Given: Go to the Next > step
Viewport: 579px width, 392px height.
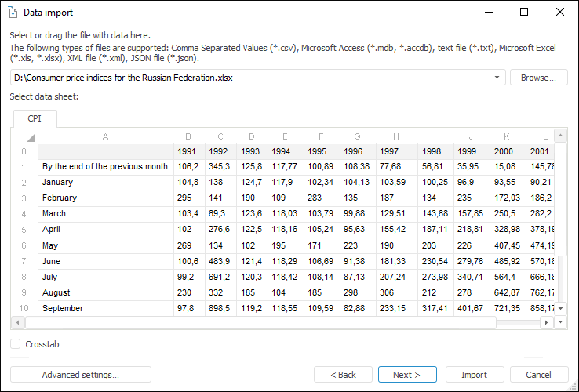Looking at the screenshot, I should point(407,375).
